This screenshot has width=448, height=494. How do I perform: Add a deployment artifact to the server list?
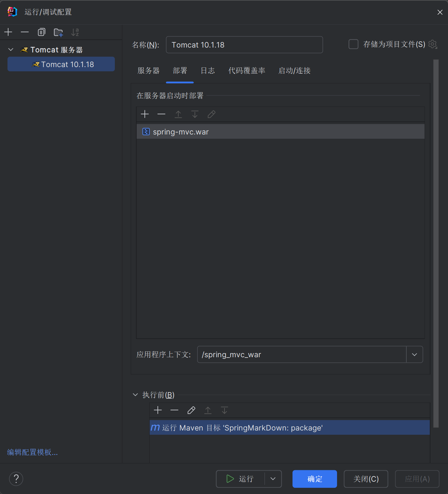coord(145,114)
